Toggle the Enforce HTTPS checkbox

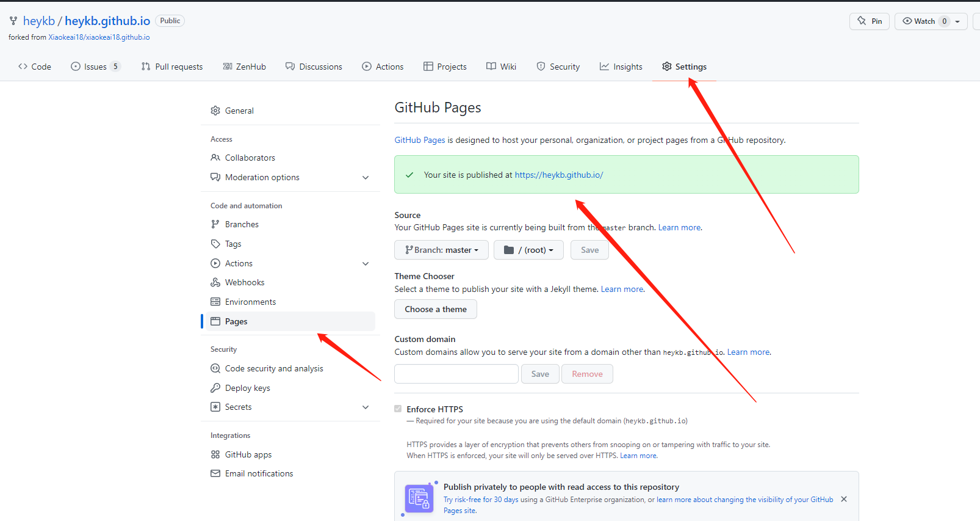(398, 409)
